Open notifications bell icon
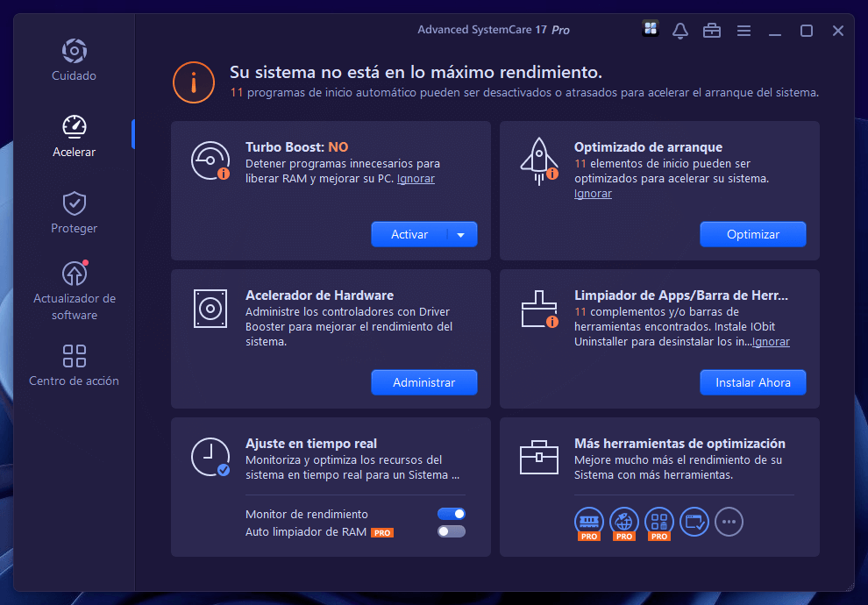868x605 pixels. click(680, 31)
